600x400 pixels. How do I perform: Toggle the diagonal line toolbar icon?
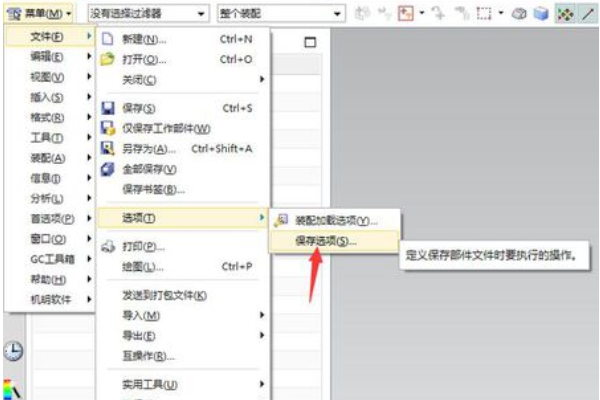pyautogui.click(x=588, y=14)
